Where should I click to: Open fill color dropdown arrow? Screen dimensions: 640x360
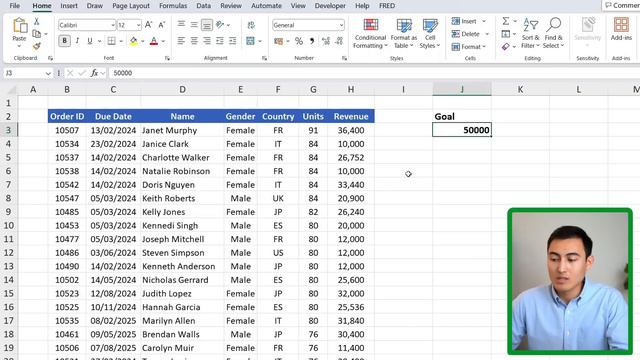[142, 41]
